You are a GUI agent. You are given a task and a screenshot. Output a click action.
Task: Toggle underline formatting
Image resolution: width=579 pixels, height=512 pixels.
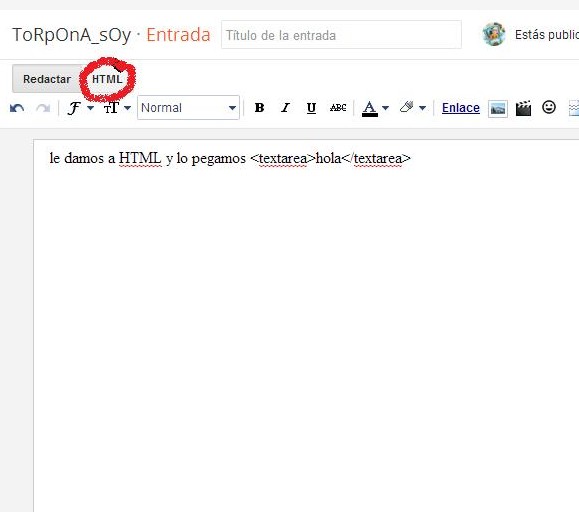(x=311, y=108)
